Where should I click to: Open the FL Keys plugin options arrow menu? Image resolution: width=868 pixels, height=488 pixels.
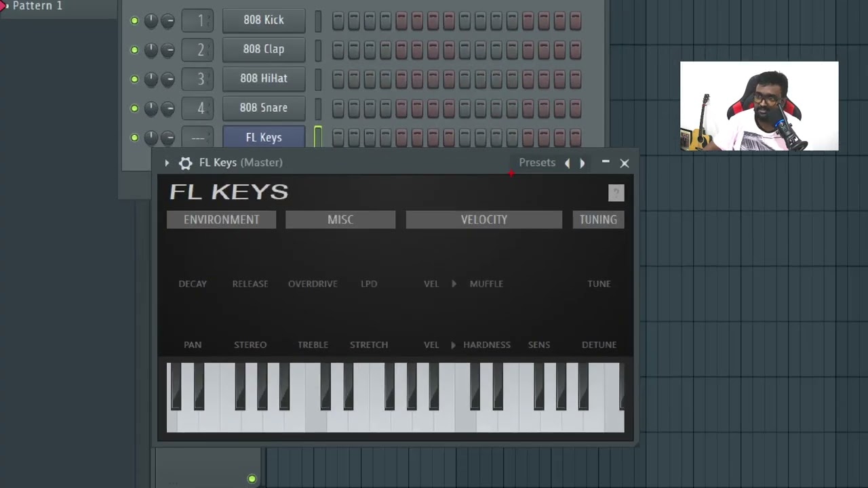(x=167, y=163)
